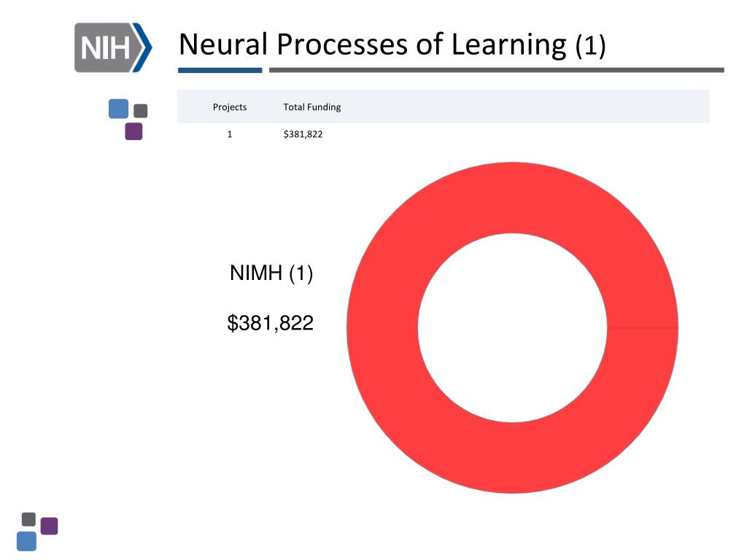Click the NIMH (1) chart label
The image size is (747, 560).
click(271, 273)
